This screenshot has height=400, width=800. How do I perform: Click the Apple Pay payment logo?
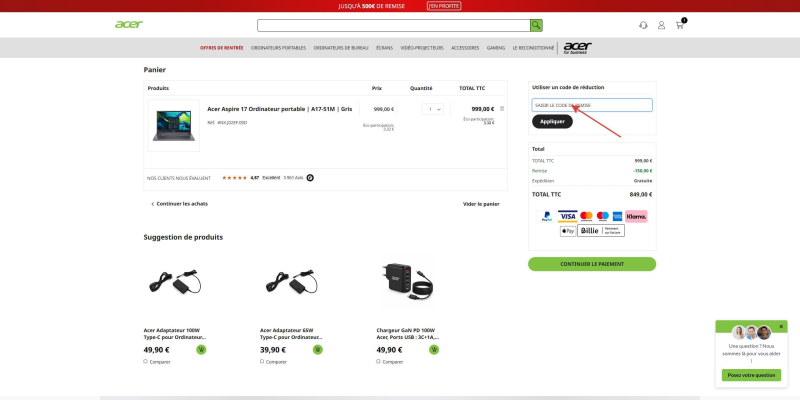coord(568,231)
